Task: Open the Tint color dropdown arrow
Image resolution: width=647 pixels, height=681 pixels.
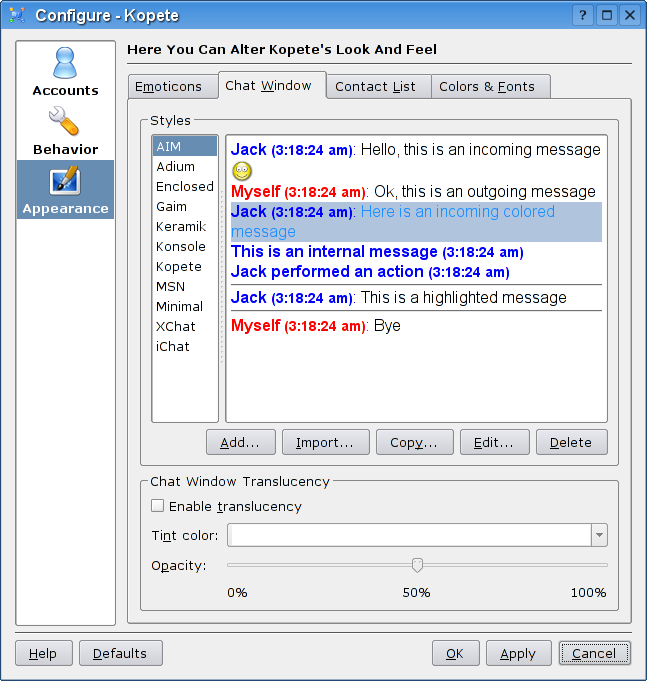Action: click(599, 535)
